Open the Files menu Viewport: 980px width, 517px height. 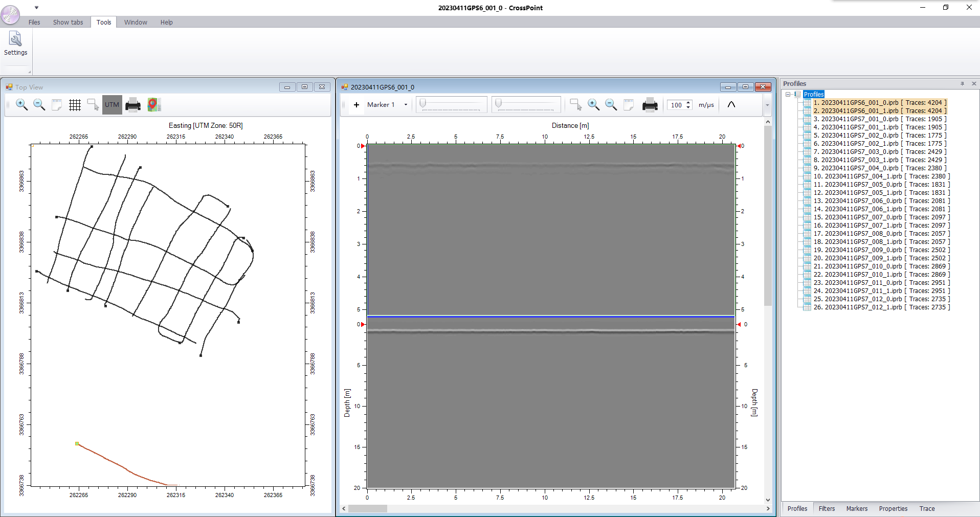point(34,22)
